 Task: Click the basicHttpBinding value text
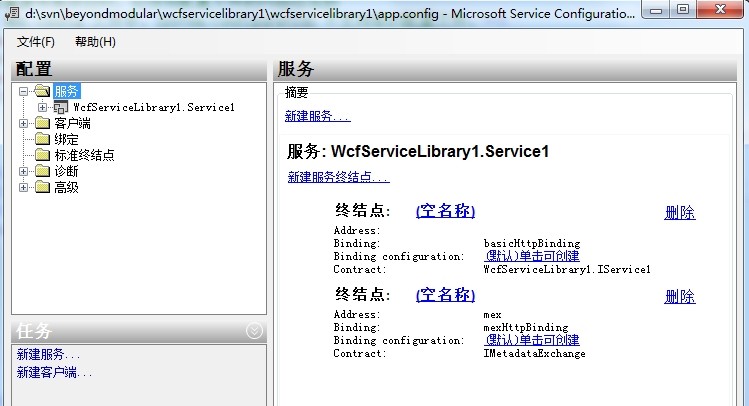pos(532,244)
